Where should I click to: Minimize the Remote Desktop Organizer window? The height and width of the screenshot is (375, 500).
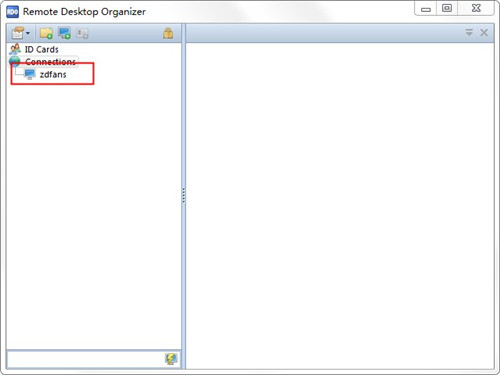pos(426,9)
